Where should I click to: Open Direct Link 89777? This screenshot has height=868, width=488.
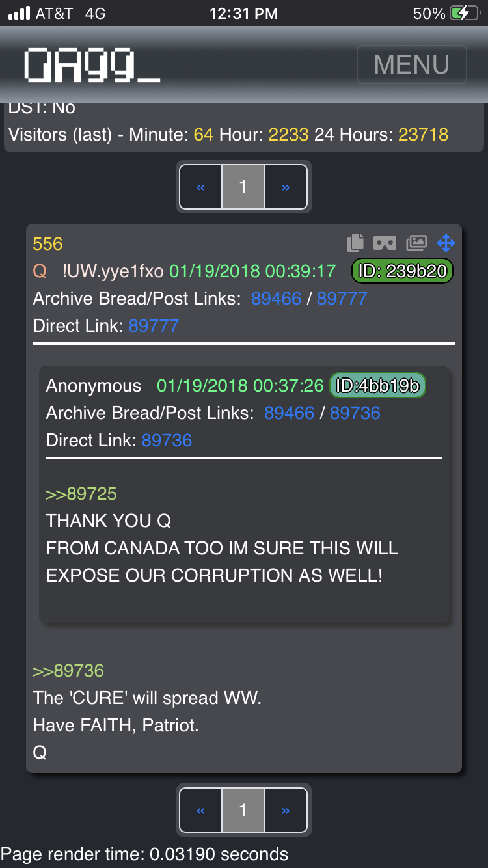click(154, 325)
